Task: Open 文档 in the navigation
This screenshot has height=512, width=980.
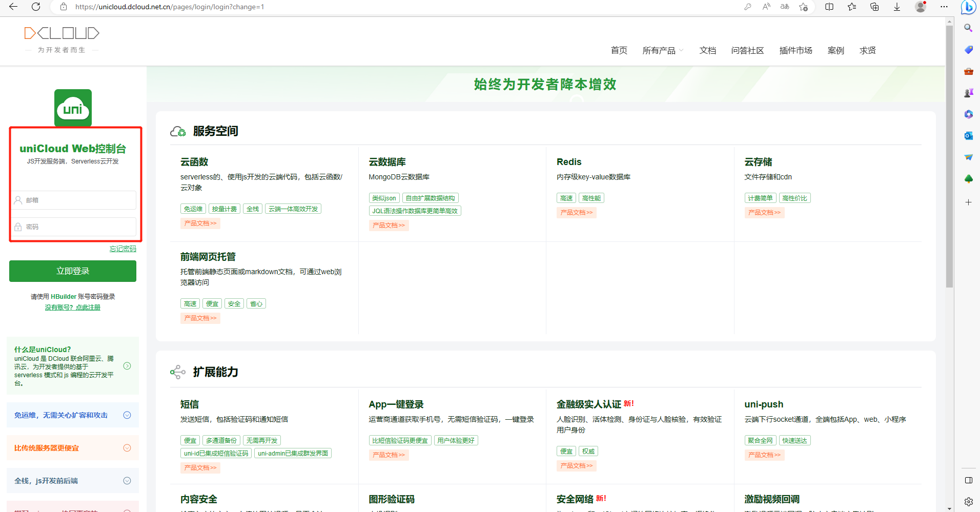Action: tap(707, 50)
